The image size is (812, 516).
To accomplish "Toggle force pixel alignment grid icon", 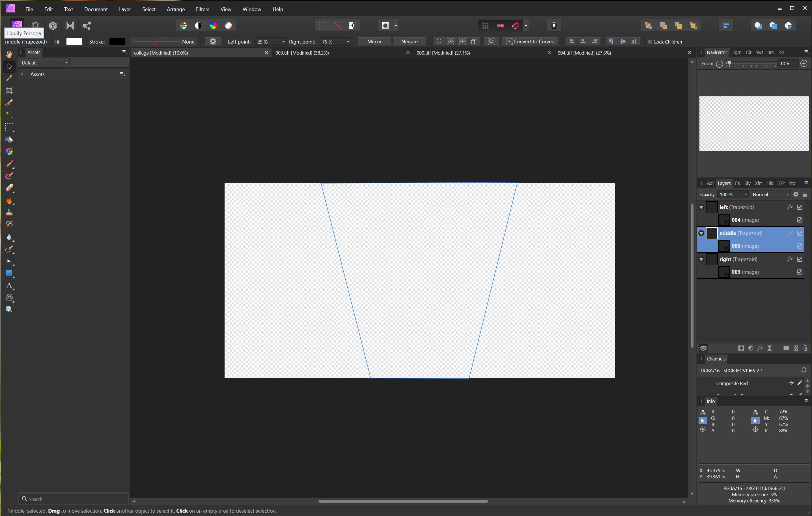I will 486,26.
